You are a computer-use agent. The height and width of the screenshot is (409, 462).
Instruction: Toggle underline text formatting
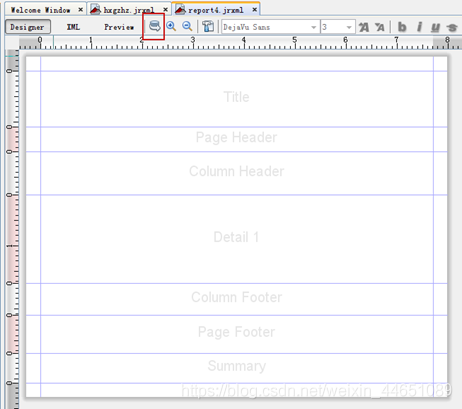tap(435, 27)
